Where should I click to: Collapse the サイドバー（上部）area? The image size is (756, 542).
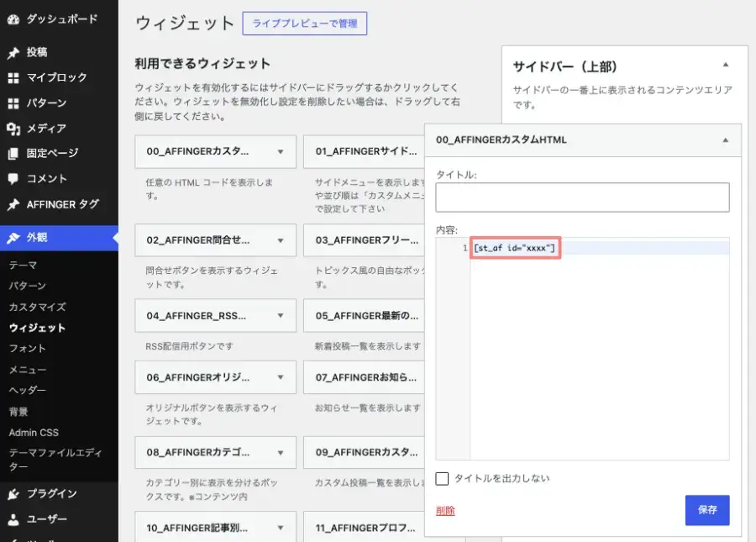(725, 65)
